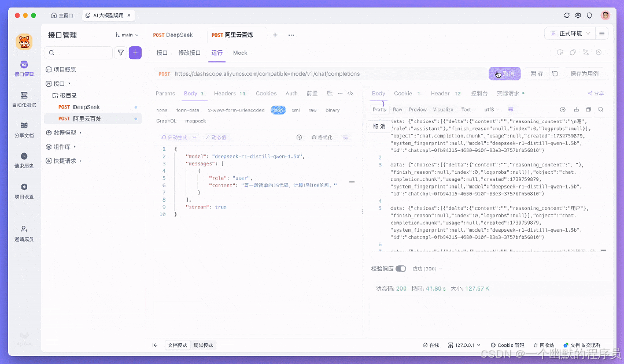Switch to the Mock tab
This screenshot has height=364, width=624.
[x=240, y=53]
